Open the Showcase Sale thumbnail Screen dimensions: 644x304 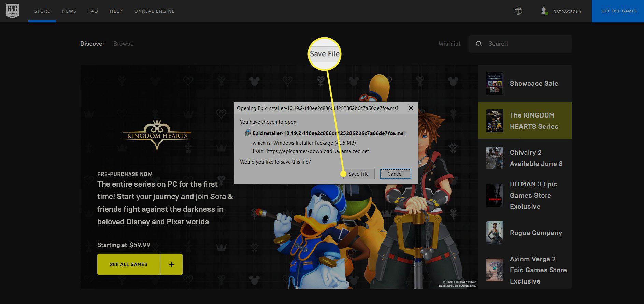tap(495, 83)
